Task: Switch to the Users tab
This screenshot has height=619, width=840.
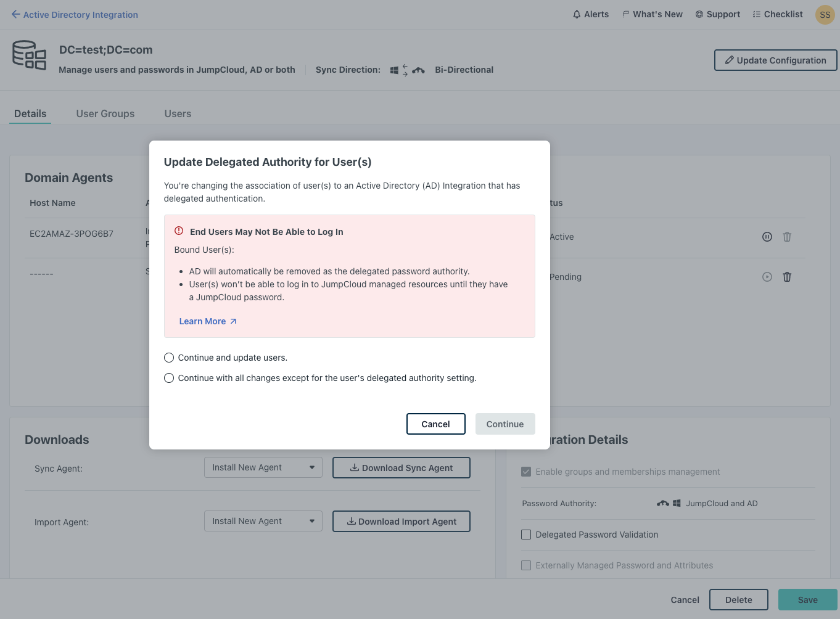Action: pos(178,113)
